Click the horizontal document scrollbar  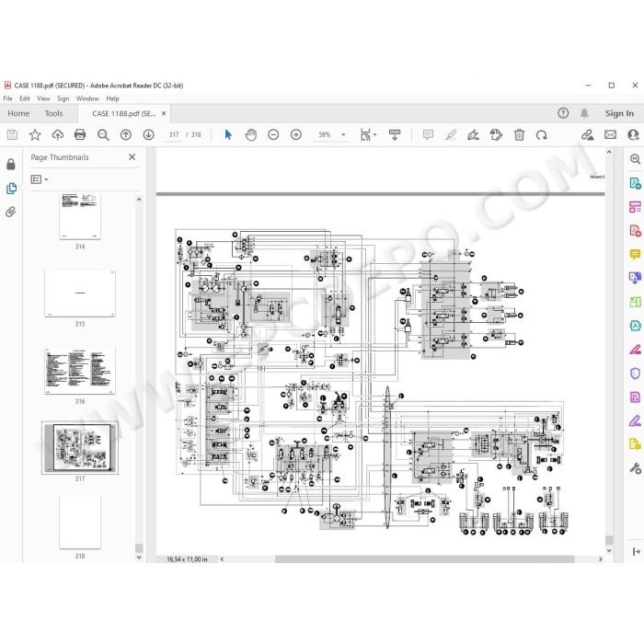click(424, 559)
